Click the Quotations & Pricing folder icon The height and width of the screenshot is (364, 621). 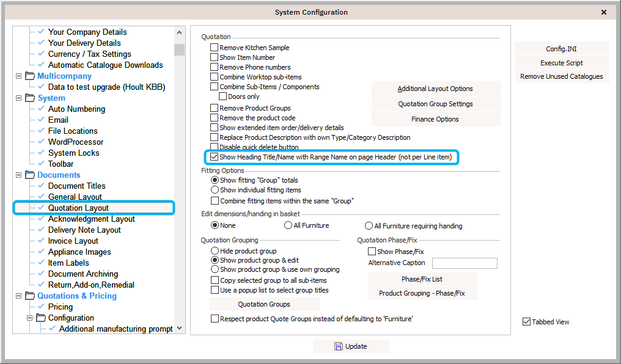[x=30, y=296]
